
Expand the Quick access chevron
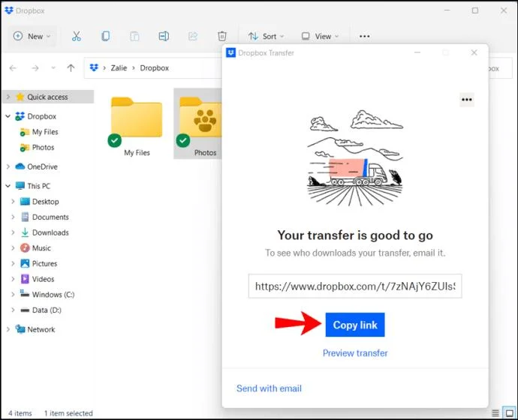coord(8,97)
